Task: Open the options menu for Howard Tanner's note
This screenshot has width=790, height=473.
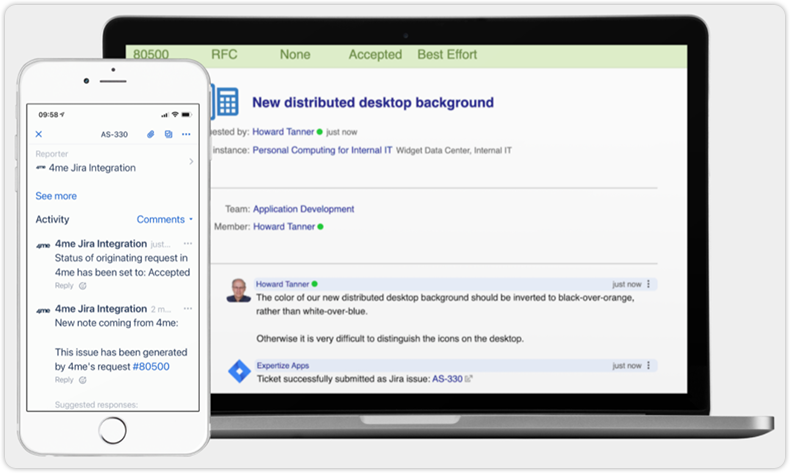Action: [x=648, y=284]
